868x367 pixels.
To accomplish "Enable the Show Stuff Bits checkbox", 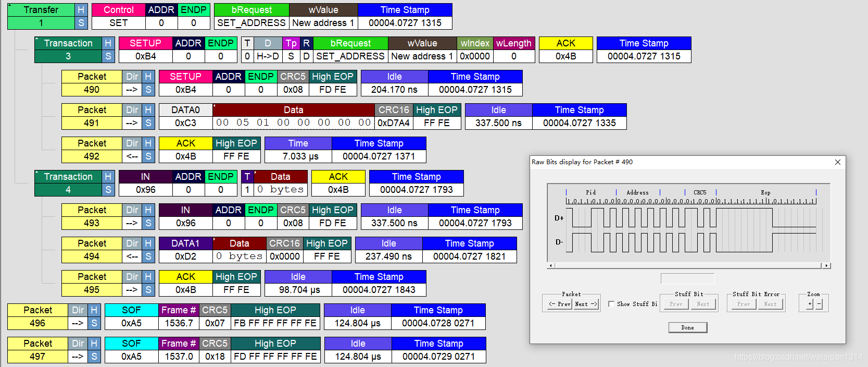I will click(611, 304).
